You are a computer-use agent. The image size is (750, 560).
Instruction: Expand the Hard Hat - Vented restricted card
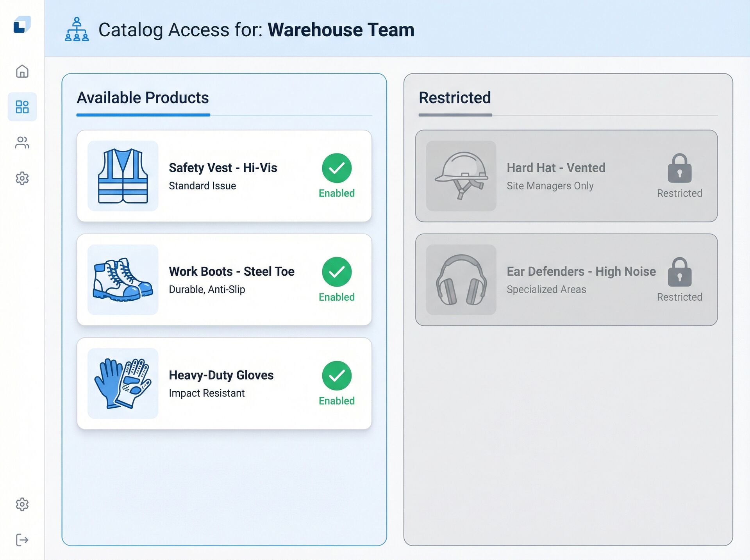566,176
